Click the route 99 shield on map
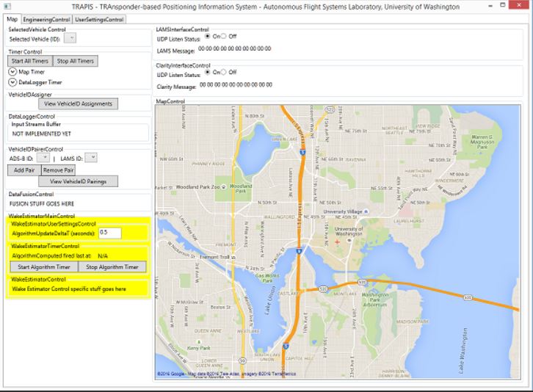This screenshot has width=533, height=392. coord(242,360)
